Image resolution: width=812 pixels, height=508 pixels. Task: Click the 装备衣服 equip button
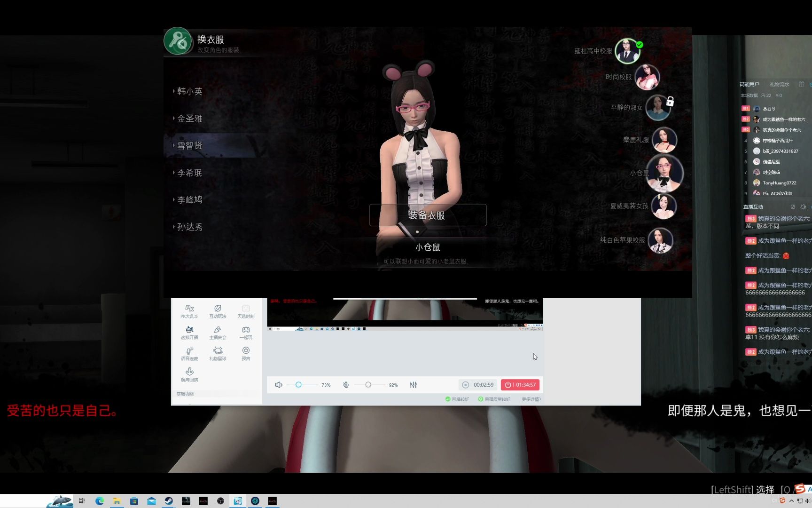click(428, 215)
